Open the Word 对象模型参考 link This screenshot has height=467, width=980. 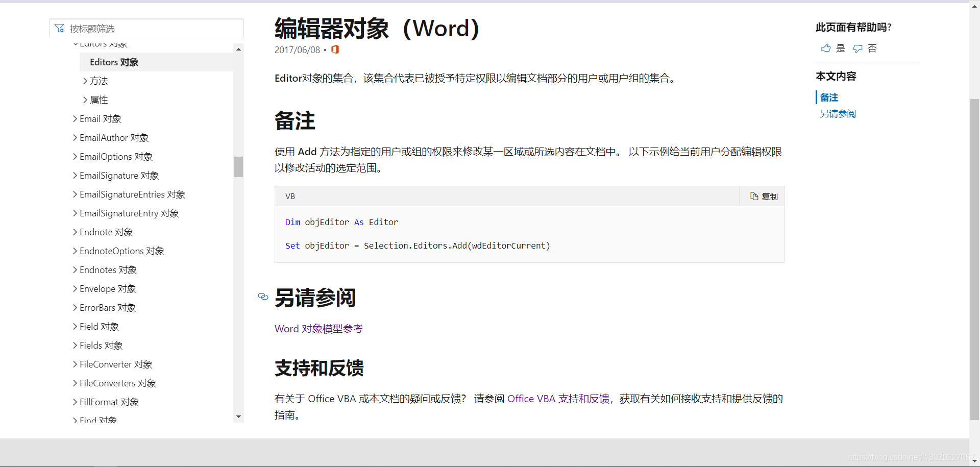[x=318, y=329]
